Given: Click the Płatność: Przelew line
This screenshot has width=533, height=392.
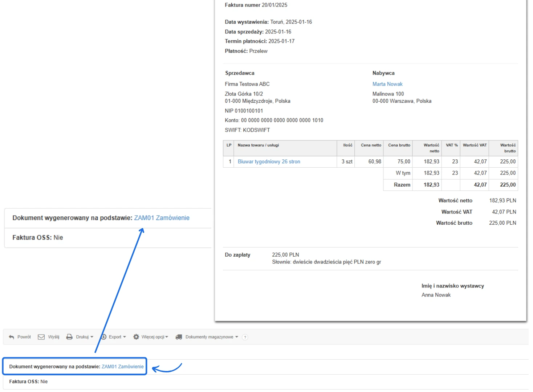Looking at the screenshot, I should [x=246, y=51].
